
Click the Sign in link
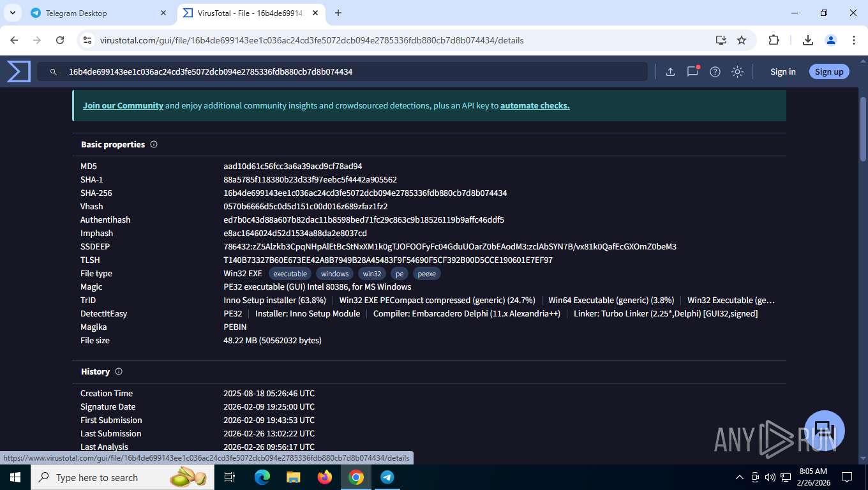(x=782, y=71)
